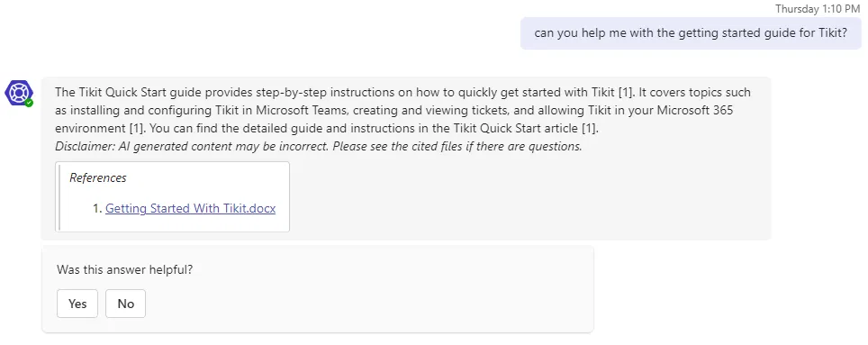Viewport: 868px width, 345px height.
Task: Click the "1." reference list number
Action: (x=97, y=209)
